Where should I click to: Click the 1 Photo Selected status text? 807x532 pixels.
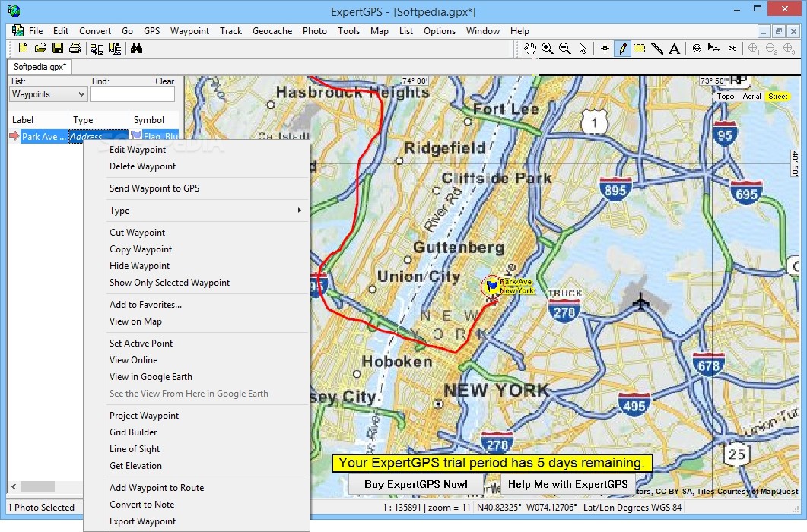pyautogui.click(x=41, y=508)
